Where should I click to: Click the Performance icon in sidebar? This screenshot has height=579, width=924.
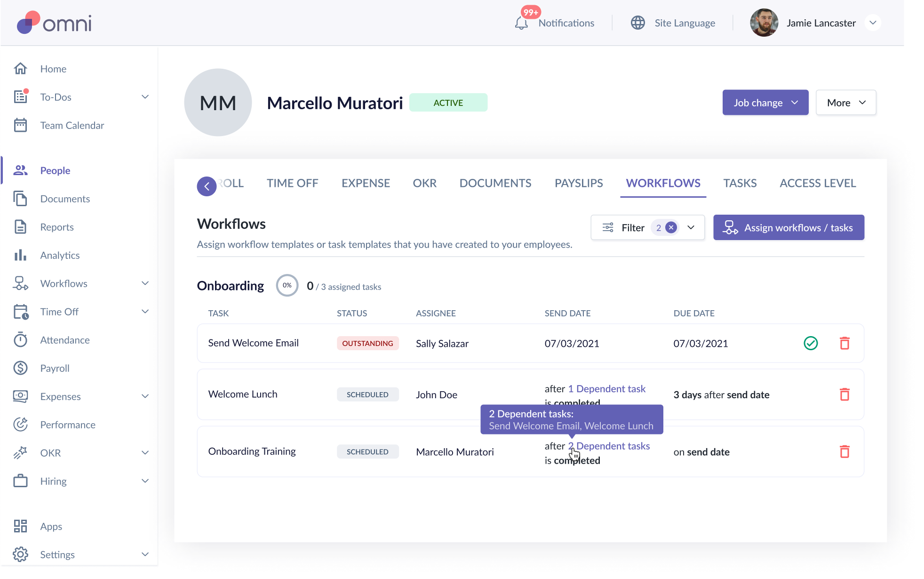(20, 425)
